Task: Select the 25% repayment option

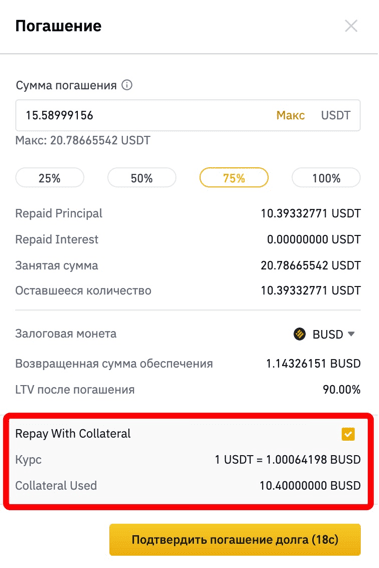Action: pyautogui.click(x=50, y=178)
